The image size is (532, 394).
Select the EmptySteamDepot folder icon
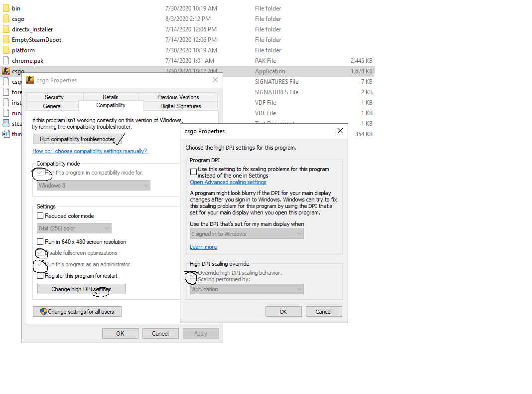(6, 40)
